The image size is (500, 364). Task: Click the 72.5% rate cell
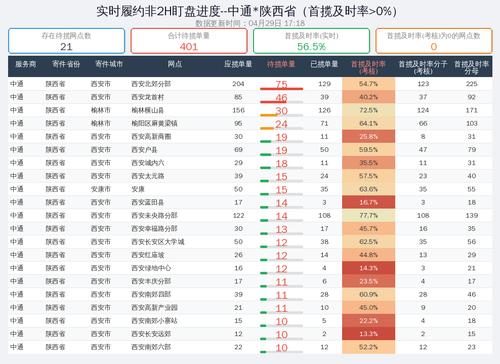[368, 110]
